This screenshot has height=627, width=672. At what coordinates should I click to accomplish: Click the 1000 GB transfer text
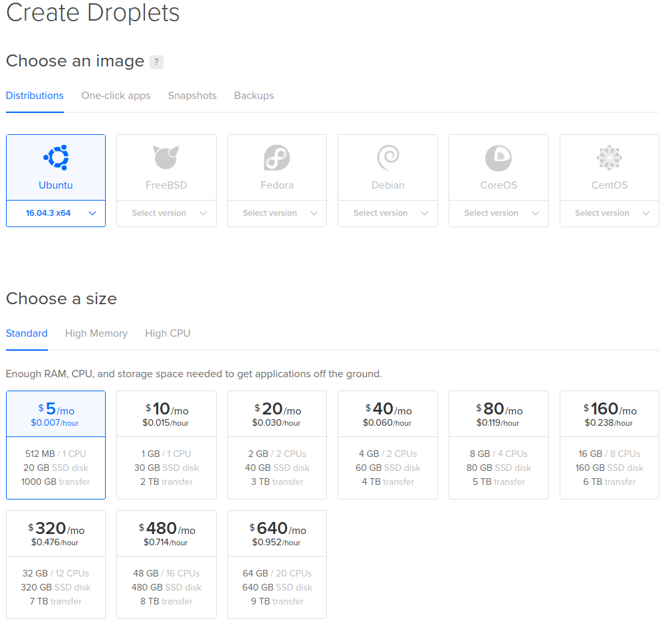pyautogui.click(x=56, y=482)
